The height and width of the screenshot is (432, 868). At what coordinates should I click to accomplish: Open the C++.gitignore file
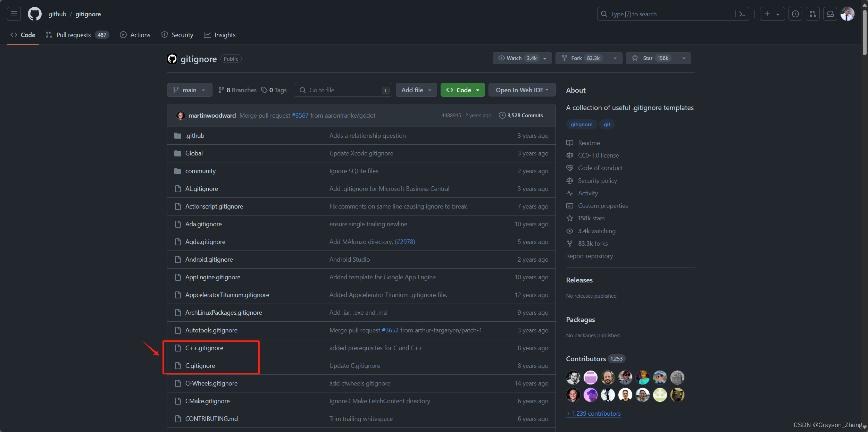pyautogui.click(x=204, y=348)
